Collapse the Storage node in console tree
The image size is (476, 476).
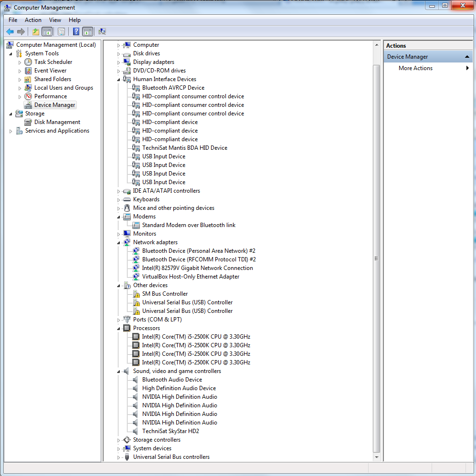coord(11,114)
